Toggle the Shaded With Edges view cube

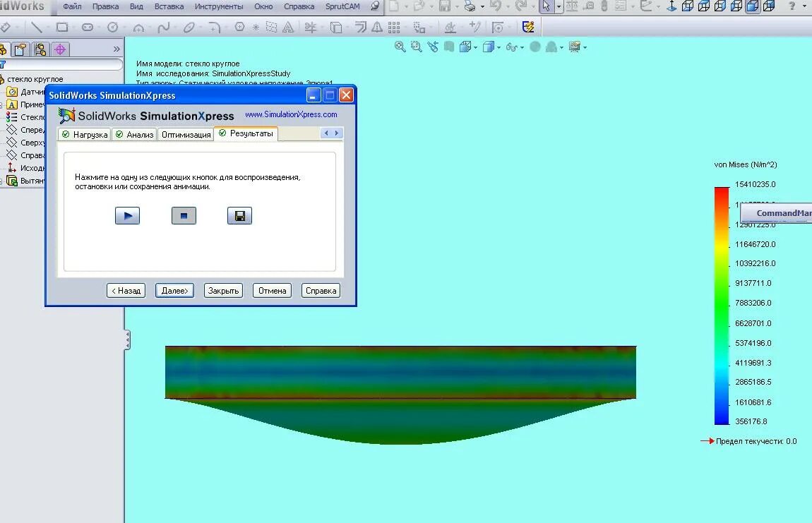[753, 6]
